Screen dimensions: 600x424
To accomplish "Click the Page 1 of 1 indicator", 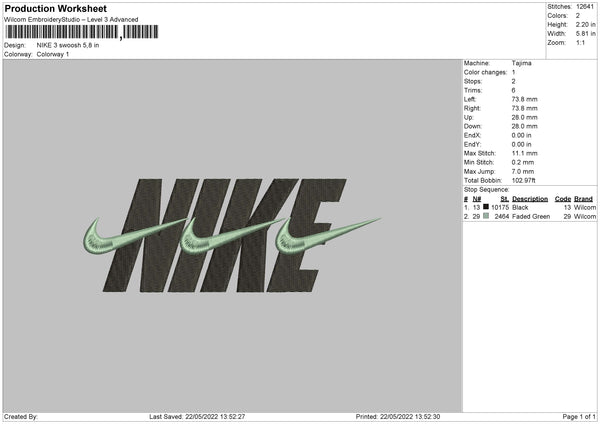I will [x=579, y=417].
